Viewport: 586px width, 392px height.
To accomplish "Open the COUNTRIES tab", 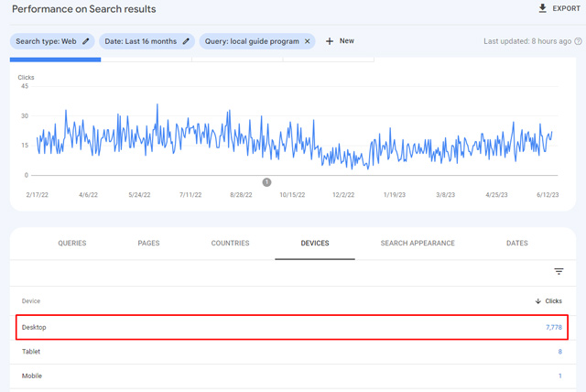I will [230, 244].
